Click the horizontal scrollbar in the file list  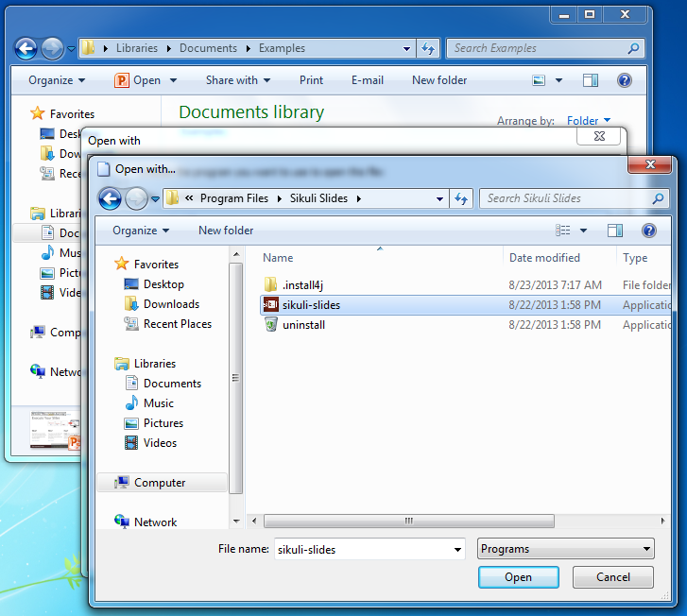click(x=409, y=521)
